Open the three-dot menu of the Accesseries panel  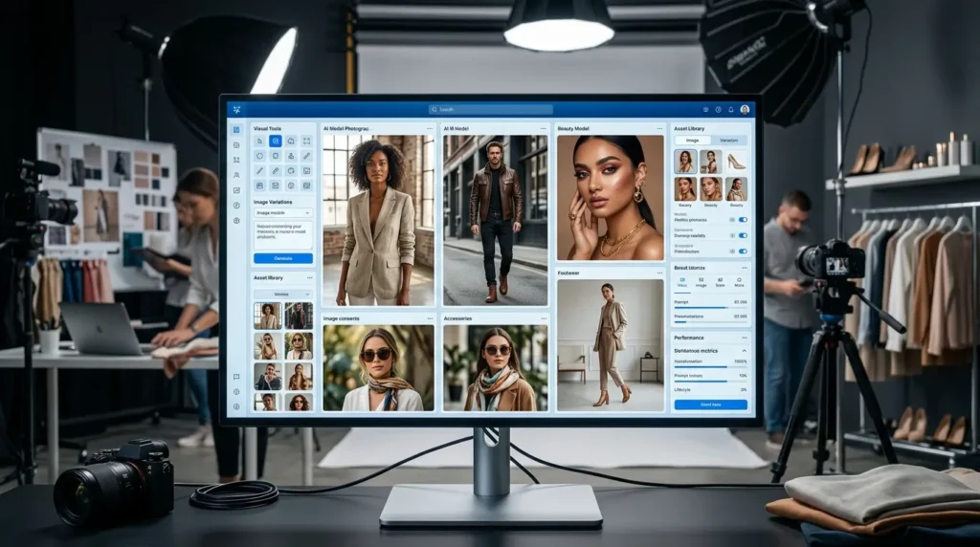(x=544, y=318)
